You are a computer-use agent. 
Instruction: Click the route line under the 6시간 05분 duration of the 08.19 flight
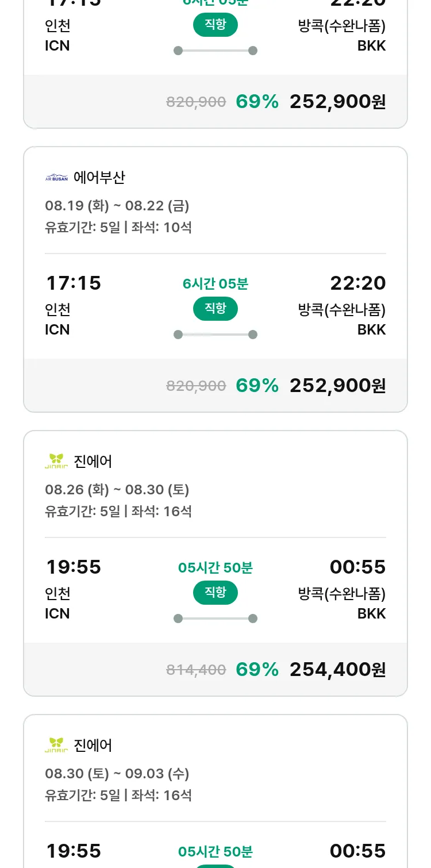pyautogui.click(x=215, y=335)
